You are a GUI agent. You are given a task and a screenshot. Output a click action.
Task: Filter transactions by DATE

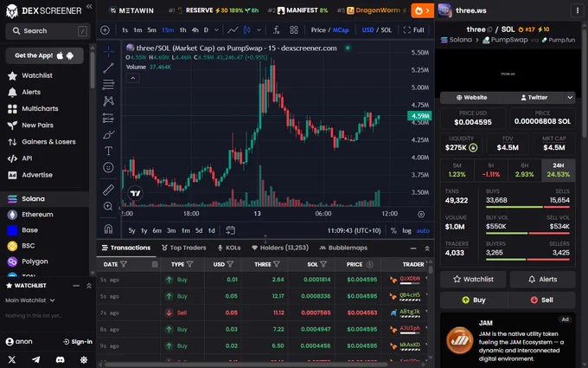click(124, 264)
